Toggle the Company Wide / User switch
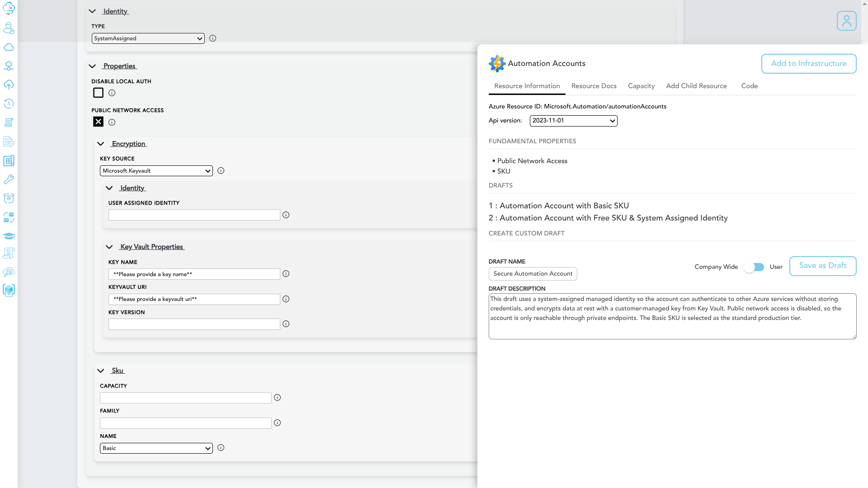The height and width of the screenshot is (488, 868). [x=754, y=267]
